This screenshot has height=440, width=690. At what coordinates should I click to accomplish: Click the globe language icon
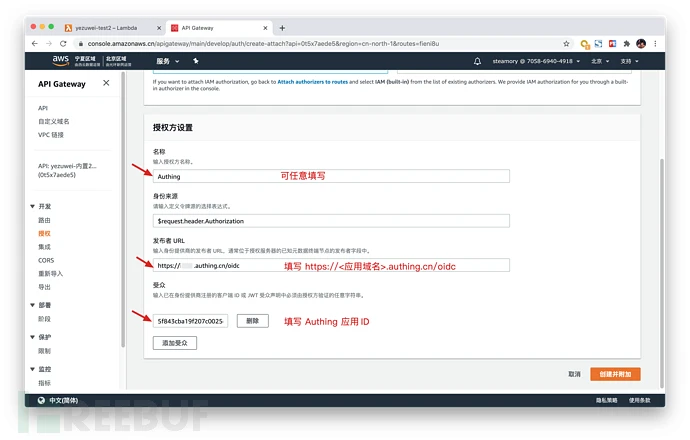pyautogui.click(x=41, y=400)
